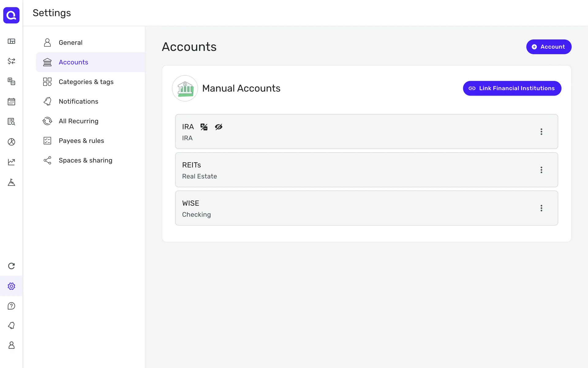Open the help question mark icon
The width and height of the screenshot is (588, 368).
11,306
